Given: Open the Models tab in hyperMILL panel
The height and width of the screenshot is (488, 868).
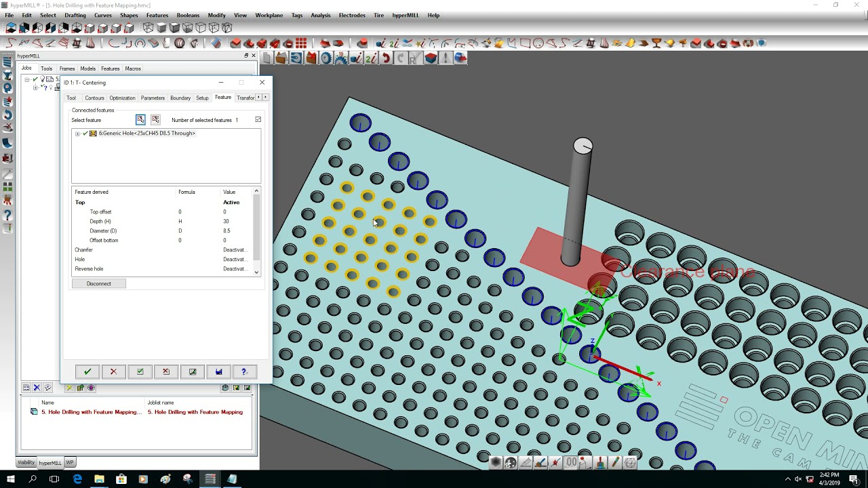Looking at the screenshot, I should tap(88, 68).
